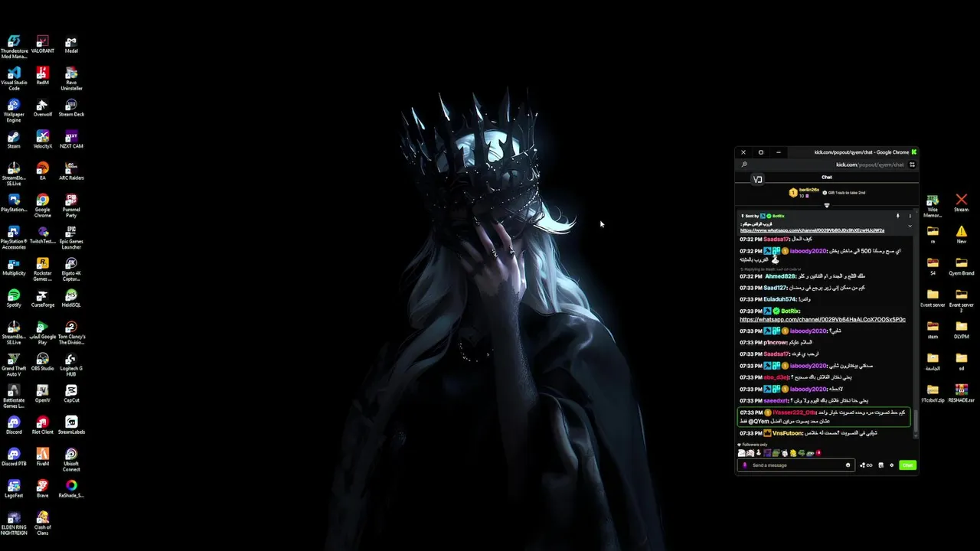Select the FiveM desktop icon

click(x=42, y=456)
